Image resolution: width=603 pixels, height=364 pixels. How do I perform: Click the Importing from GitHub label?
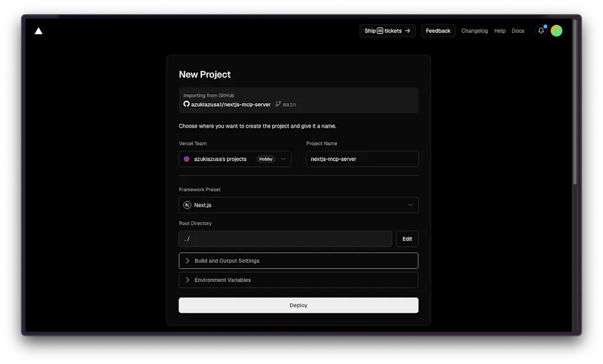click(x=208, y=95)
